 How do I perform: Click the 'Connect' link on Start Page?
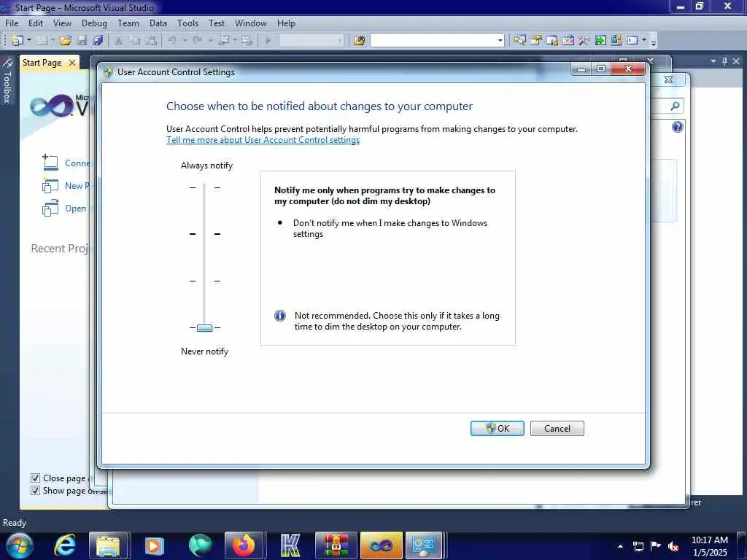click(77, 163)
